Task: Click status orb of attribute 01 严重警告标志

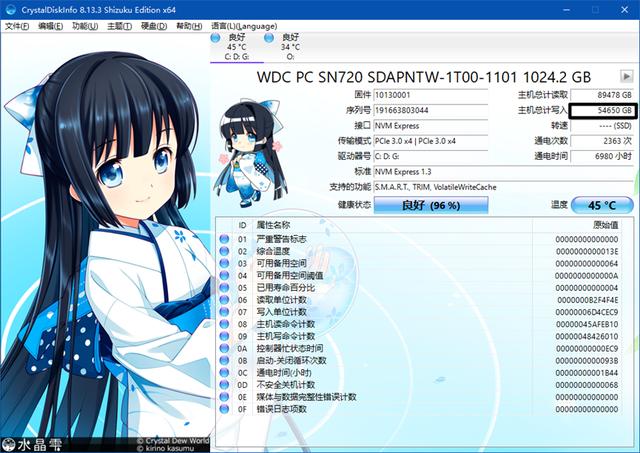Action: tap(224, 239)
